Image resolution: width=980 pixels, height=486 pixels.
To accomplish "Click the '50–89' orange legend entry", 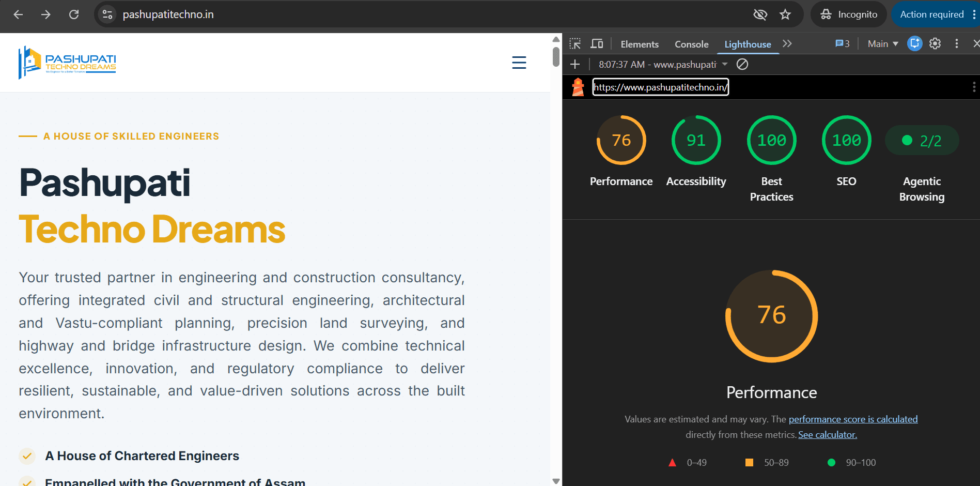I will (x=767, y=463).
